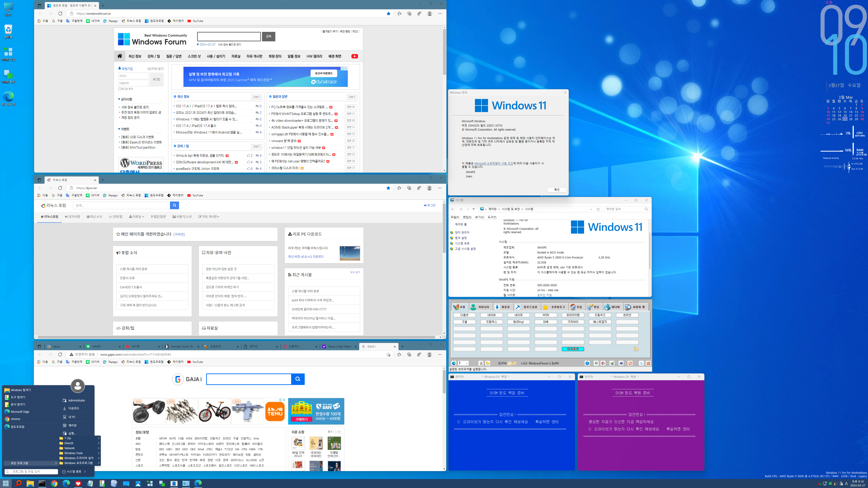Image resolution: width=868 pixels, height=488 pixels.
Task: Click the GAJA i search button
Action: 298,379
